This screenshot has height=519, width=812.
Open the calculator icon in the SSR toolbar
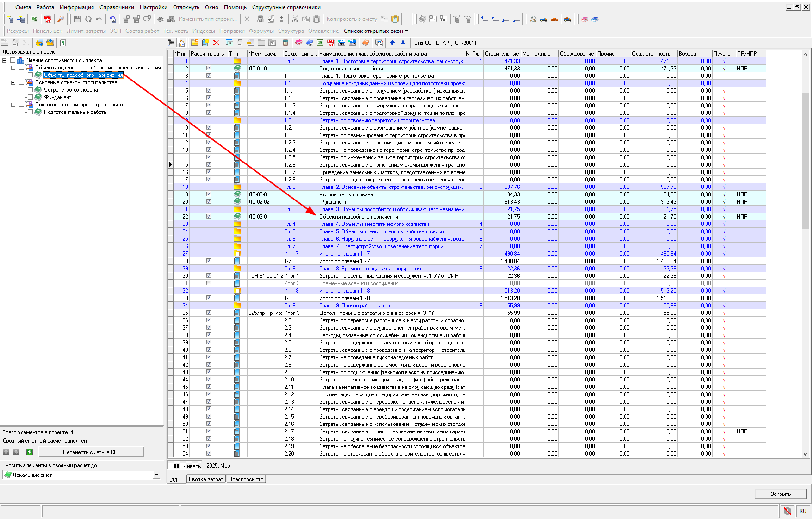coord(285,43)
